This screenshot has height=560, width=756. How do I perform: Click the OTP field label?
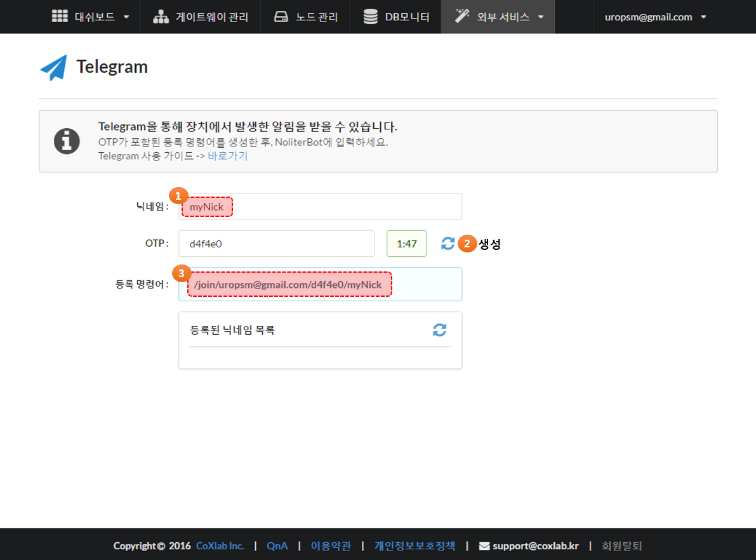tap(157, 244)
